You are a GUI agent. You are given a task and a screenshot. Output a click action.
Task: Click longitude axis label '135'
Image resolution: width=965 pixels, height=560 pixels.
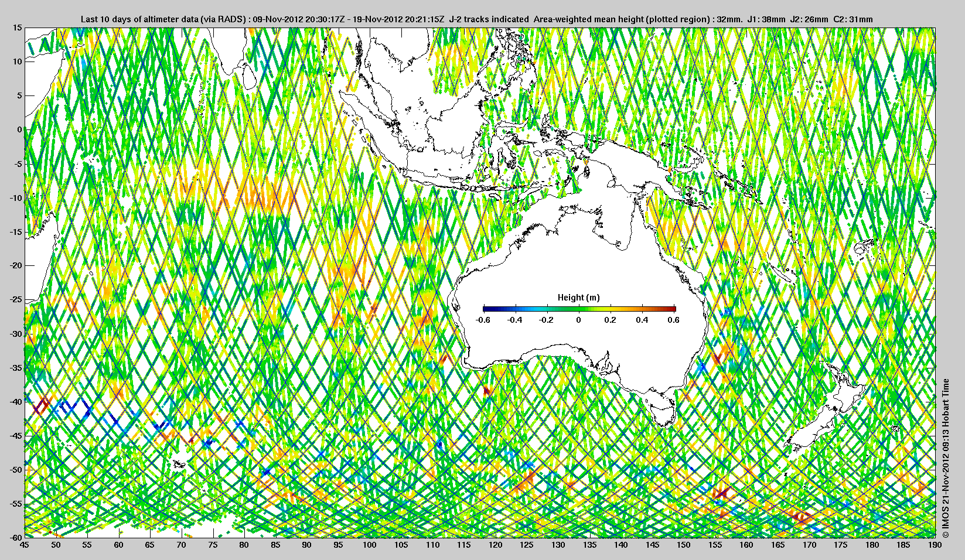coord(589,545)
